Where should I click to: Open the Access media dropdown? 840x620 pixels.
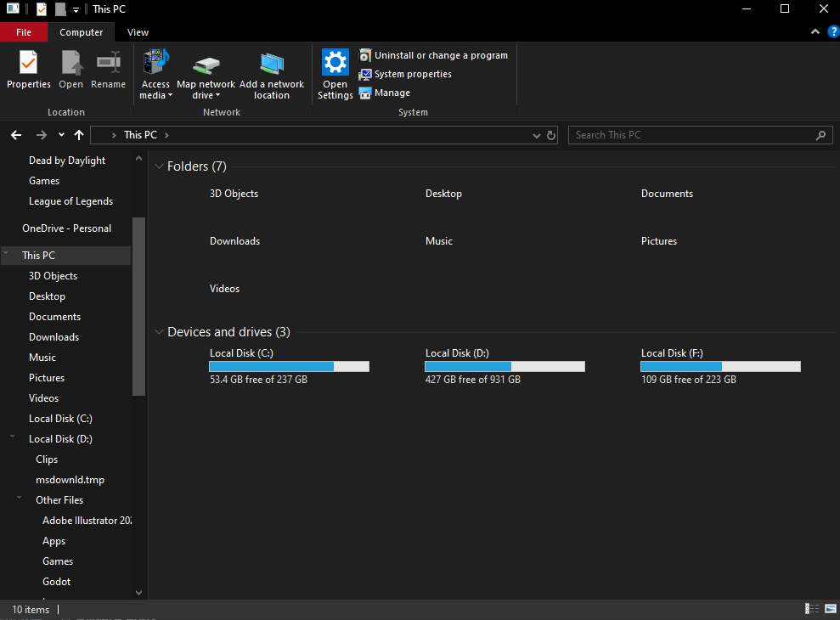pyautogui.click(x=155, y=73)
